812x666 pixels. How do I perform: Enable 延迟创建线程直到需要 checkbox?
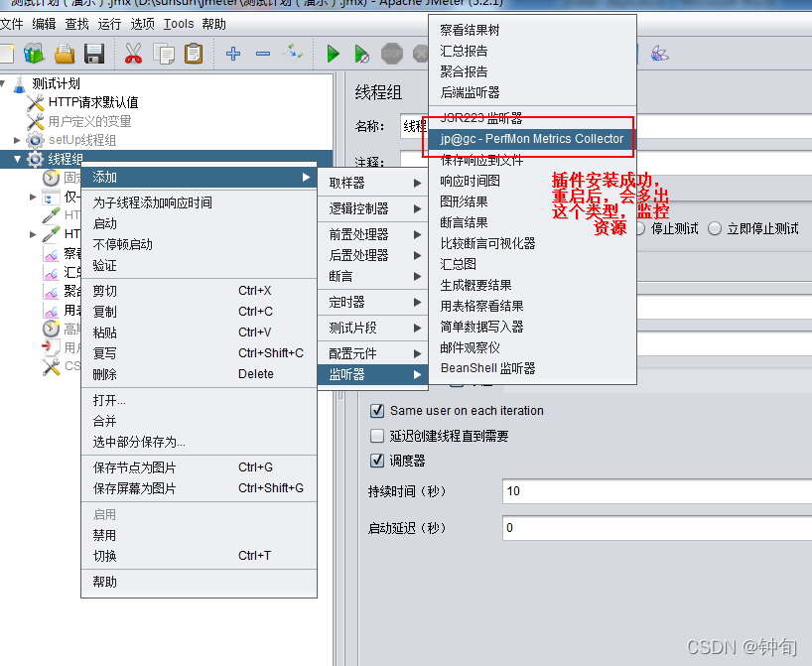point(377,436)
